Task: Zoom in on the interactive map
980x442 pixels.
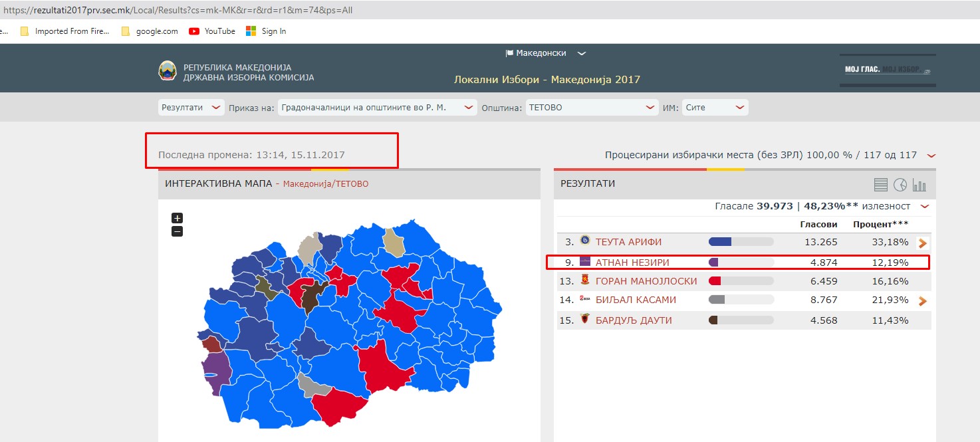Action: tap(177, 218)
